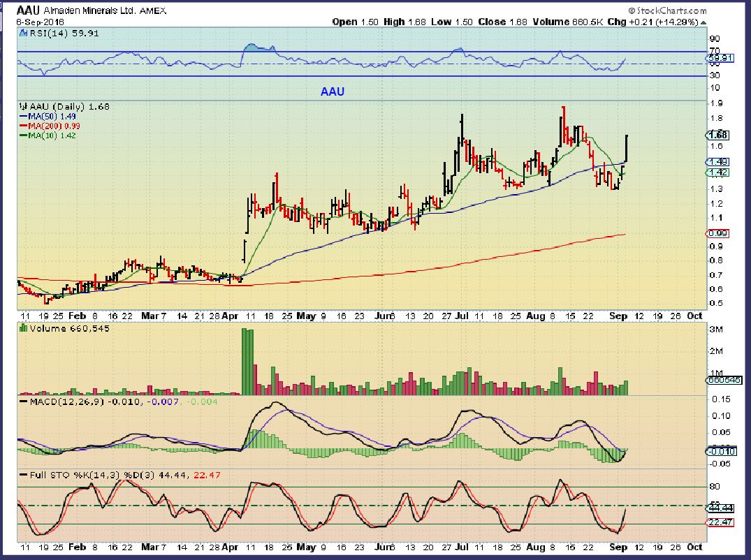
Task: Click the RSI indicator area icon
Action: 24,33
